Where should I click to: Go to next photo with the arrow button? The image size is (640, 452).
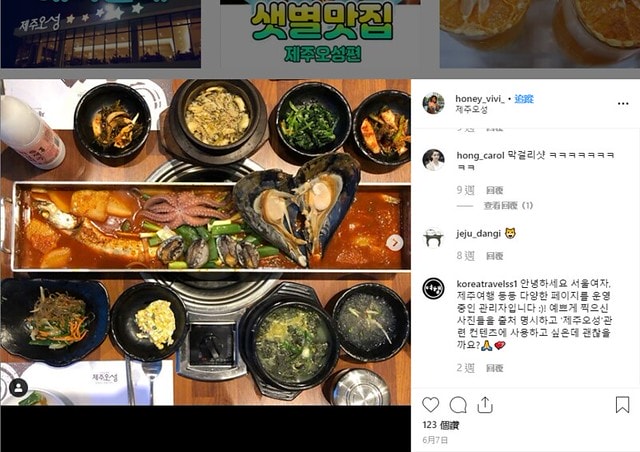coord(395,243)
